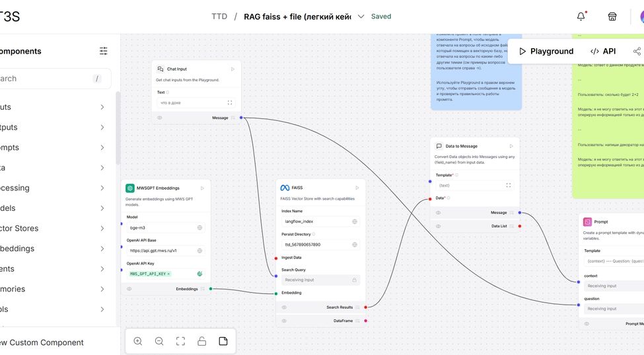
Task: Click the zoom in magnifier icon
Action: [137, 341]
